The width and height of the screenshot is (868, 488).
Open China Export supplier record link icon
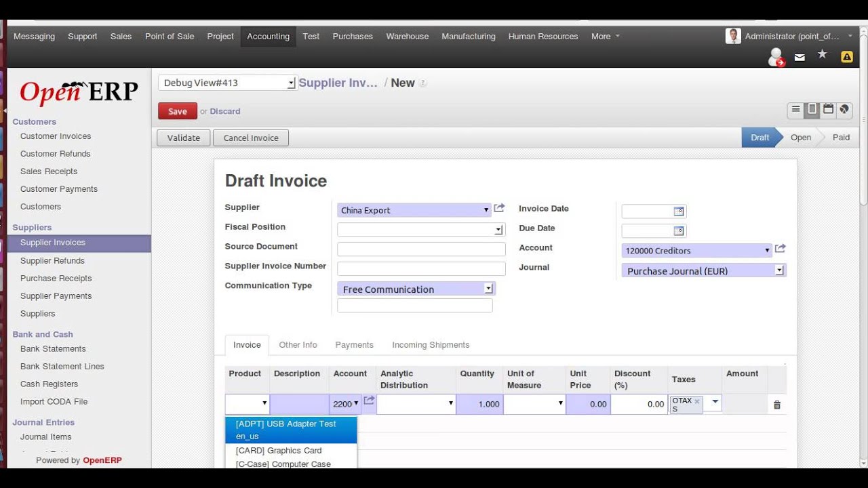(499, 208)
